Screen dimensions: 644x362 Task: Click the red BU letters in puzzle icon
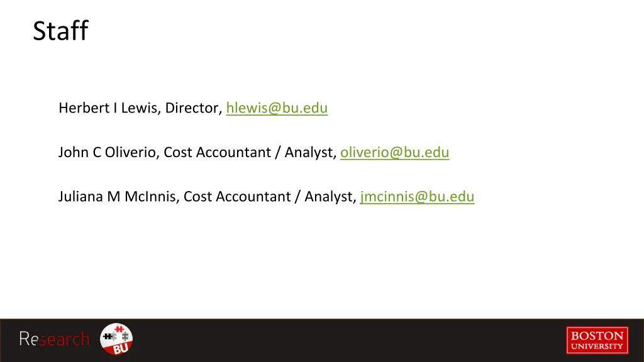[x=120, y=348]
